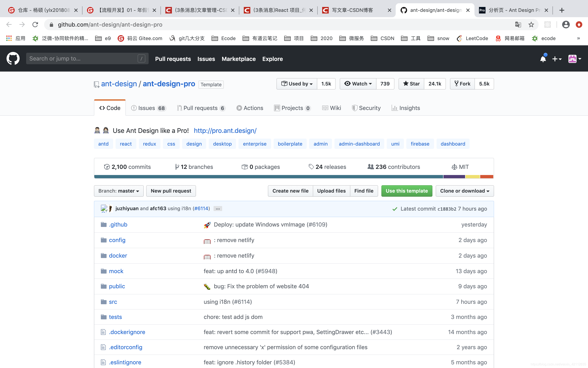Click the purple language bar segment
This screenshot has height=368, width=588.
(454, 176)
